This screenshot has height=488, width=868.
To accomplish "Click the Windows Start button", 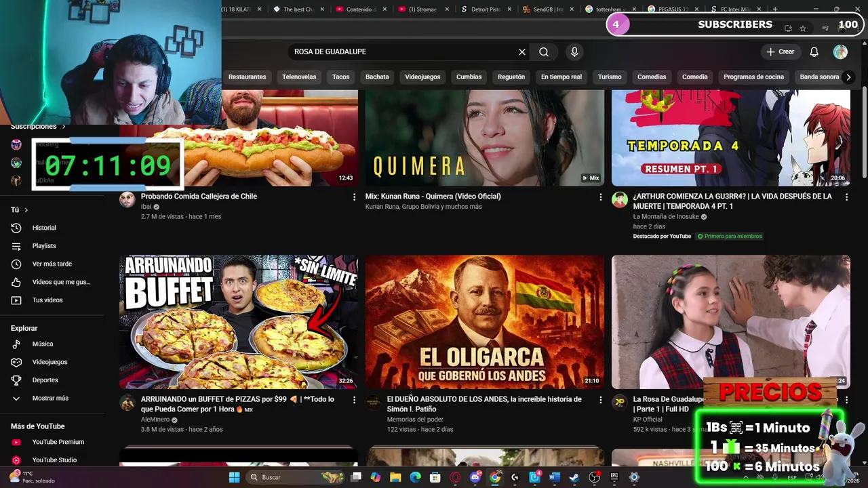I will [234, 477].
